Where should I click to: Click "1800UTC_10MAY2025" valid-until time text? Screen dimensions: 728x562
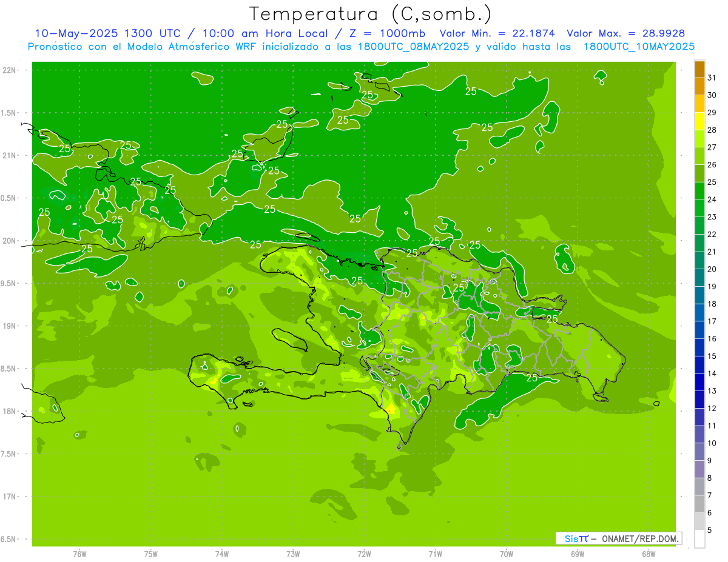point(639,47)
